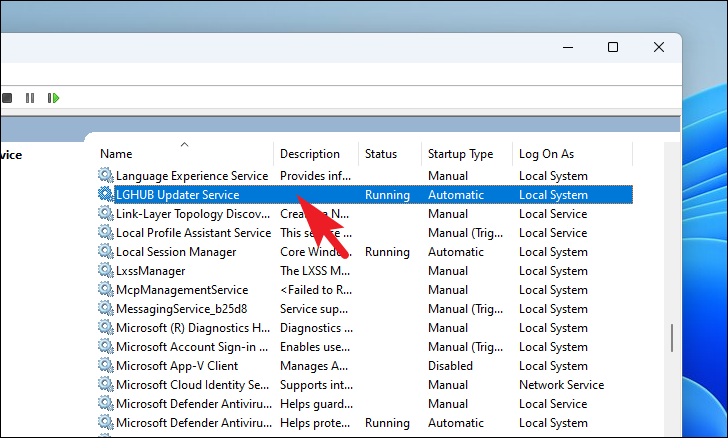Select the Local Session Manager gear icon
The height and width of the screenshot is (438, 728).
coord(106,251)
